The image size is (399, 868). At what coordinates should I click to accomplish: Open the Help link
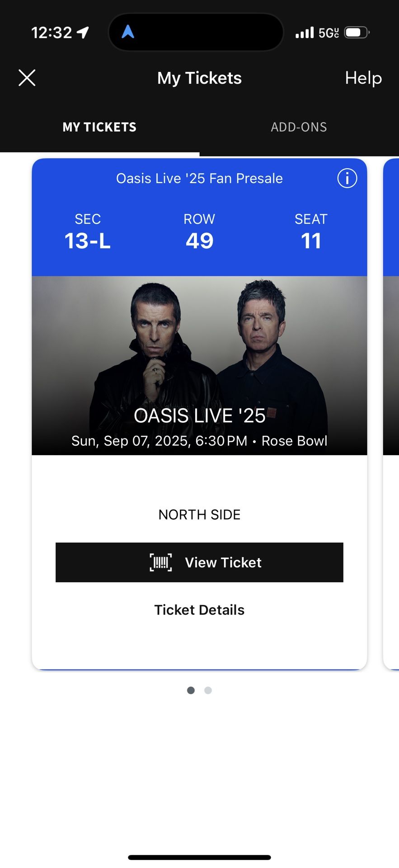point(363,78)
